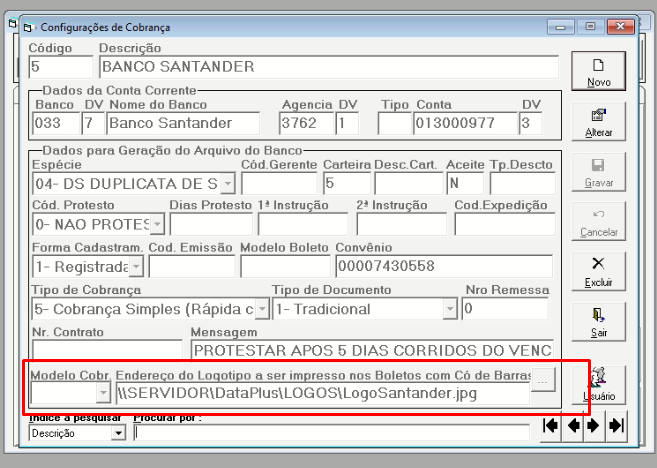
Task: Click the Cod. Emissão field
Action: (192, 266)
